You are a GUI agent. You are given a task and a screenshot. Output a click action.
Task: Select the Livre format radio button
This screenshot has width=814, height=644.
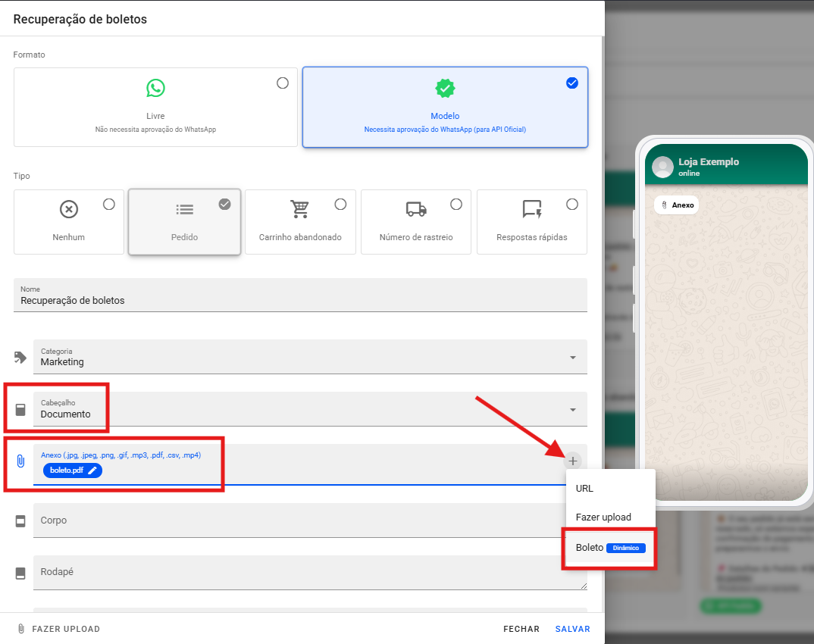point(283,83)
